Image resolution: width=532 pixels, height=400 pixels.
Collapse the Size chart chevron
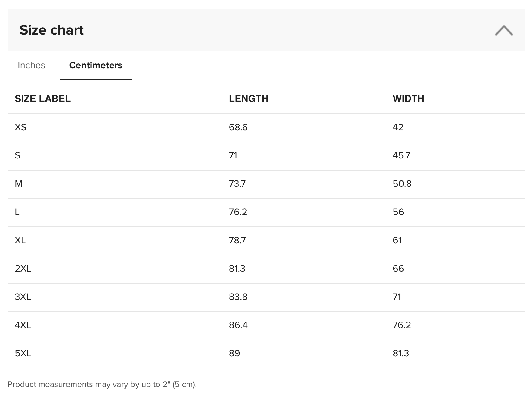[504, 30]
